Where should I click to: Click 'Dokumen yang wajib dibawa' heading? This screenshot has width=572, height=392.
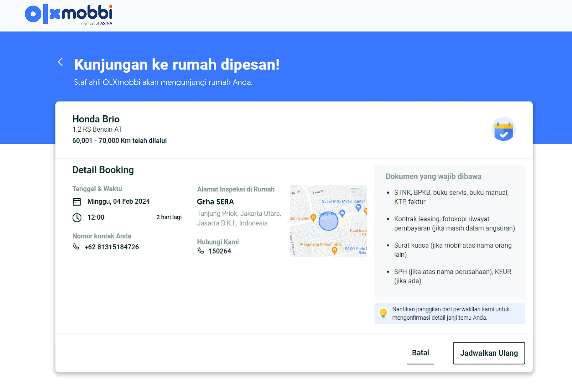433,176
